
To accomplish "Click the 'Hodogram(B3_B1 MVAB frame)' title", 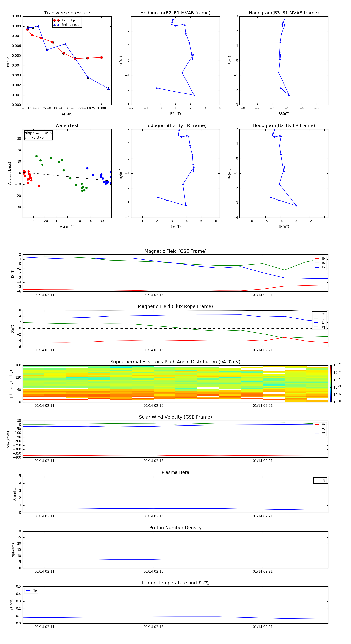I will 284,13.
